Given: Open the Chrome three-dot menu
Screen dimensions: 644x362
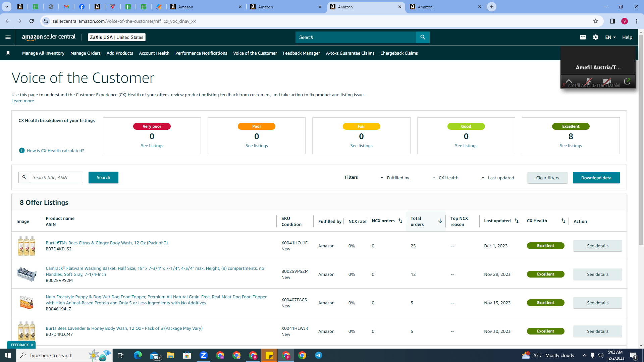Looking at the screenshot, I should [x=637, y=21].
